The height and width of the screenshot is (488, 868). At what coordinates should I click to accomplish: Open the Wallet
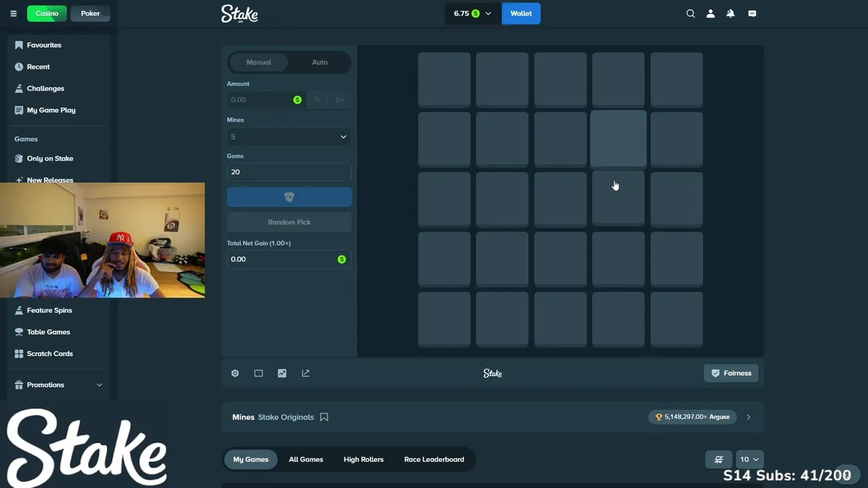[x=521, y=14]
